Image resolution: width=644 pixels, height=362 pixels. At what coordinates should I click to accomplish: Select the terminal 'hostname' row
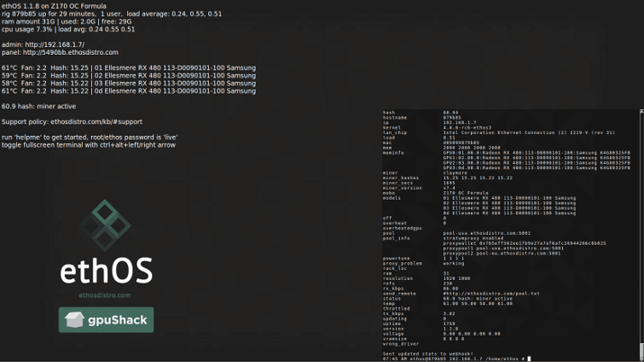click(422, 118)
